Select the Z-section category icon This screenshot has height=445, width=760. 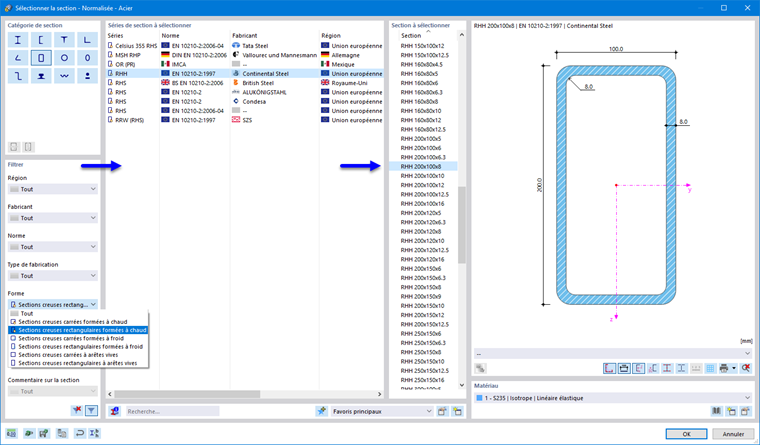click(x=18, y=76)
